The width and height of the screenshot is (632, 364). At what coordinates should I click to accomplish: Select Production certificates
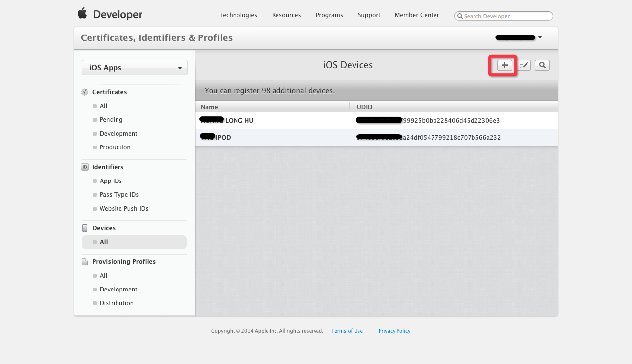pyautogui.click(x=115, y=147)
